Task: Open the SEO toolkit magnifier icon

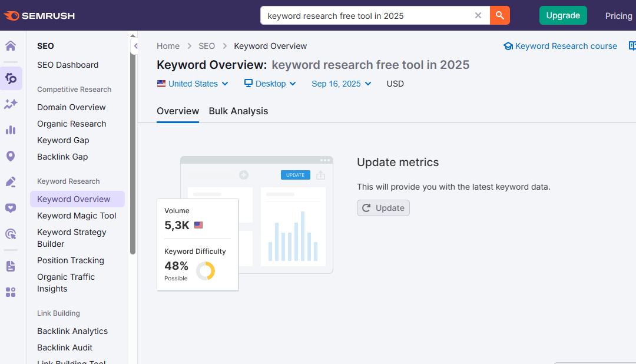Action: pos(11,78)
